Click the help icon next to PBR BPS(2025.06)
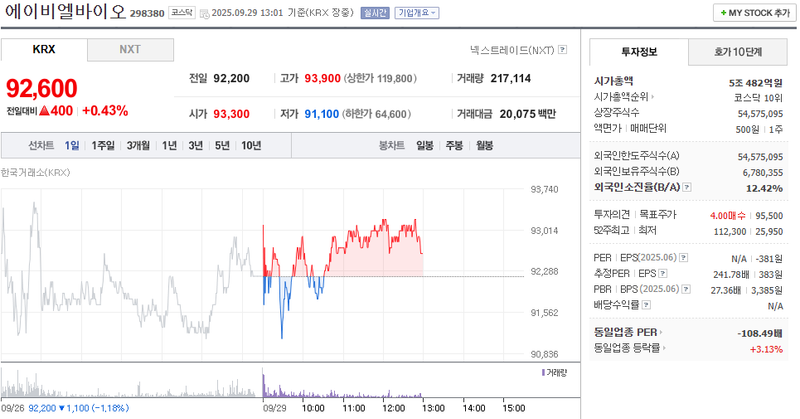800x419 pixels. tap(686, 289)
